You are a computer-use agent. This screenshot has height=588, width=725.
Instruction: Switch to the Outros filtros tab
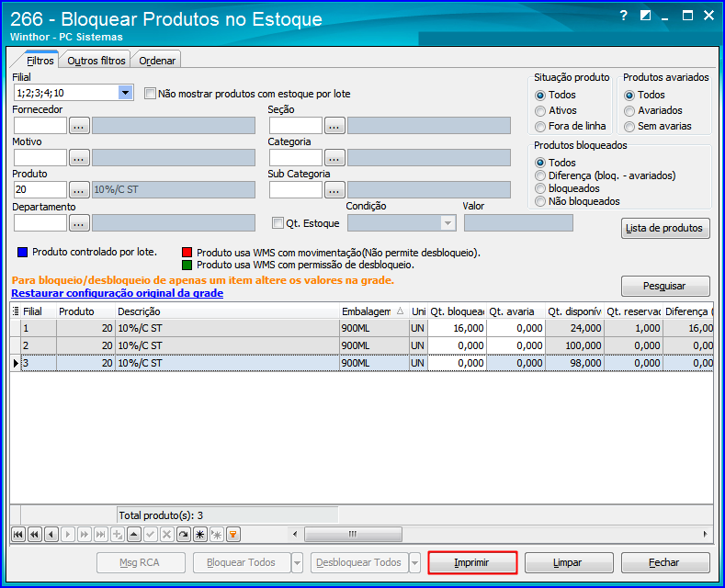(96, 61)
